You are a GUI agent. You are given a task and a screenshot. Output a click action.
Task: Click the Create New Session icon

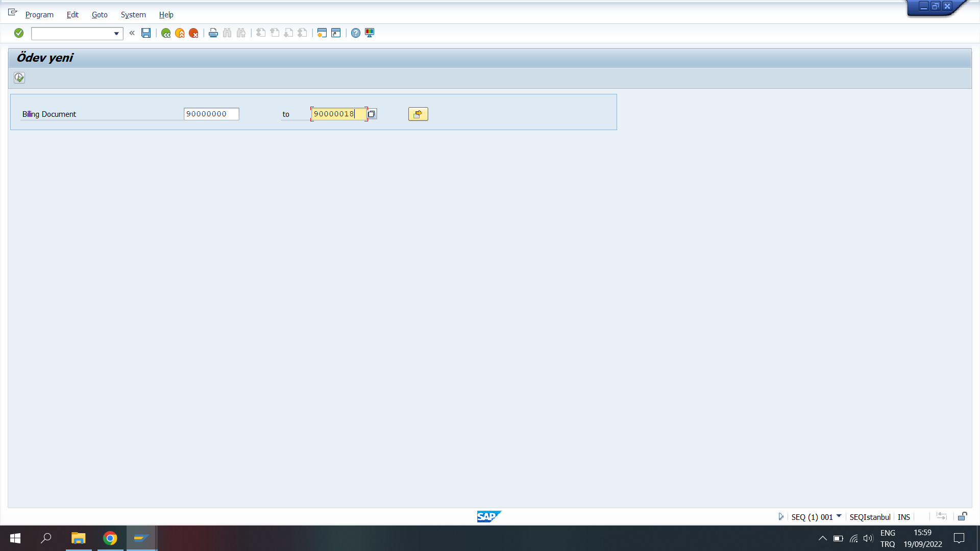[322, 33]
